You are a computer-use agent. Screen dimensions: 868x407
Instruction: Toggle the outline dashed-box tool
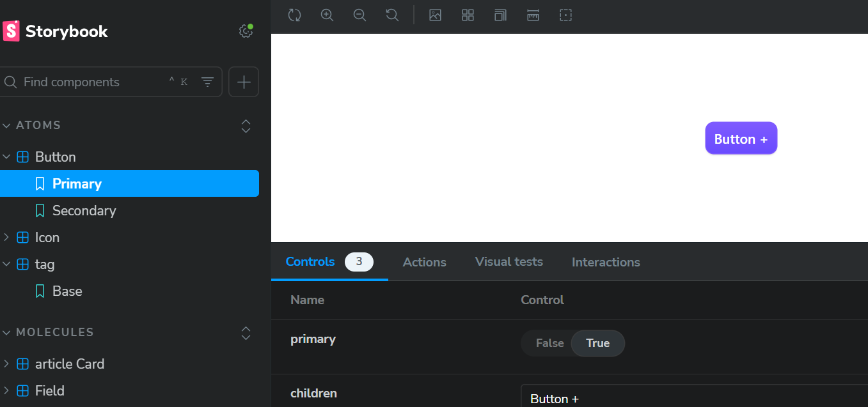tap(565, 15)
